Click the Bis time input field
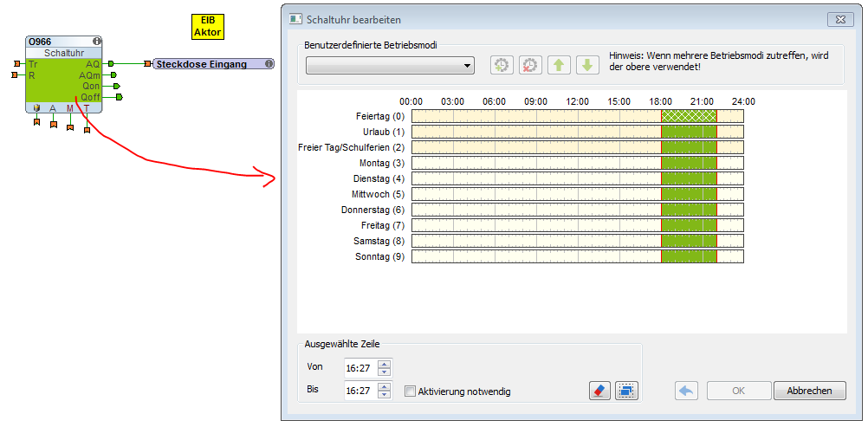The height and width of the screenshot is (427, 868). point(360,391)
